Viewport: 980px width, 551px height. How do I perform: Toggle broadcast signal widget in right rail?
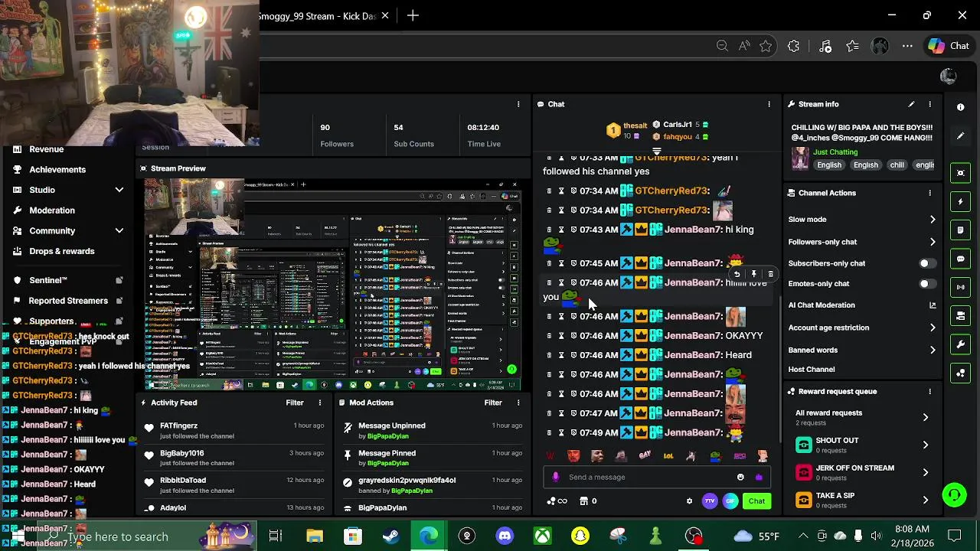[961, 287]
